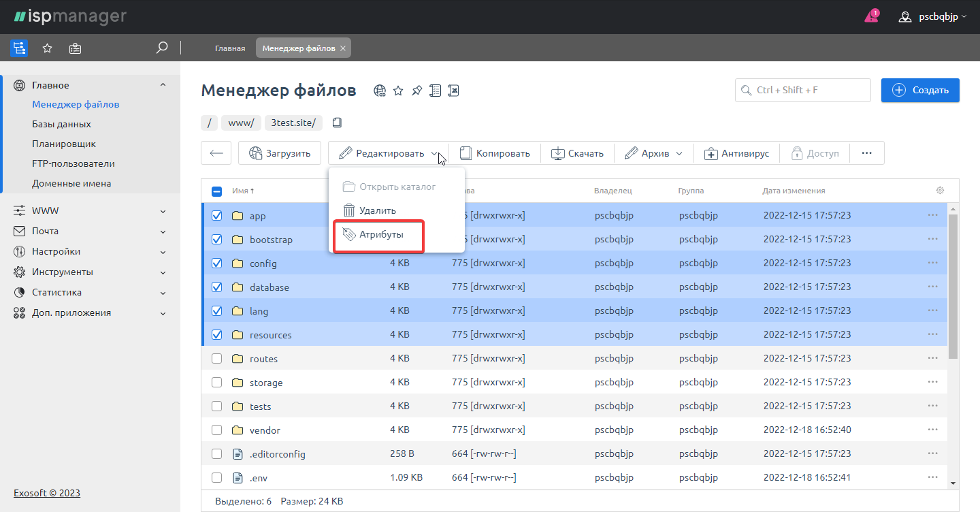Uncheck the database folder checkbox

[216, 287]
